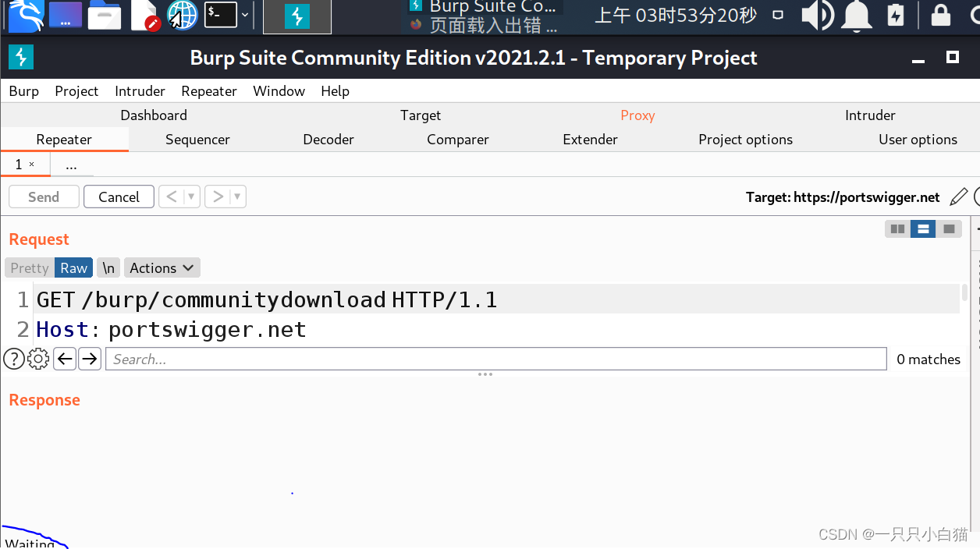Open the Help menu
The image size is (980, 549).
[x=336, y=91]
